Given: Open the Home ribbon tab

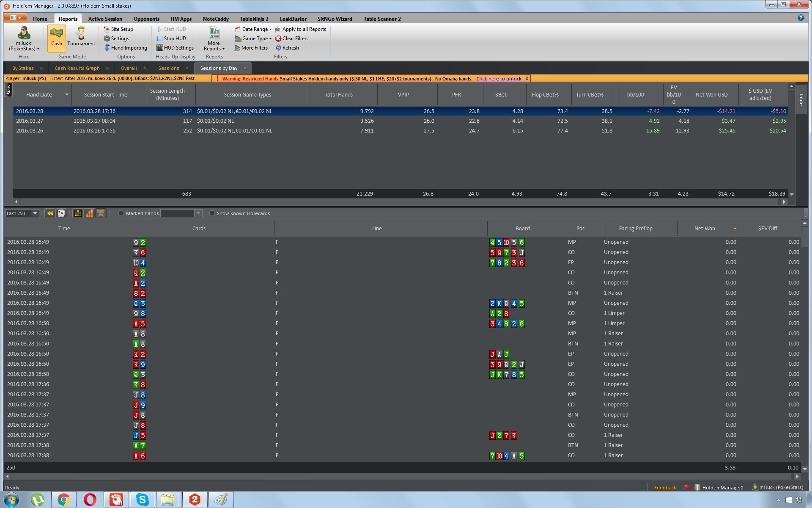Looking at the screenshot, I should click(x=40, y=19).
